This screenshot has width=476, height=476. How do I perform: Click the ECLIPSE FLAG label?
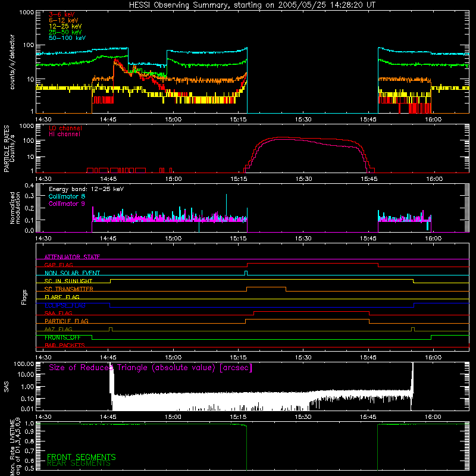coord(65,305)
